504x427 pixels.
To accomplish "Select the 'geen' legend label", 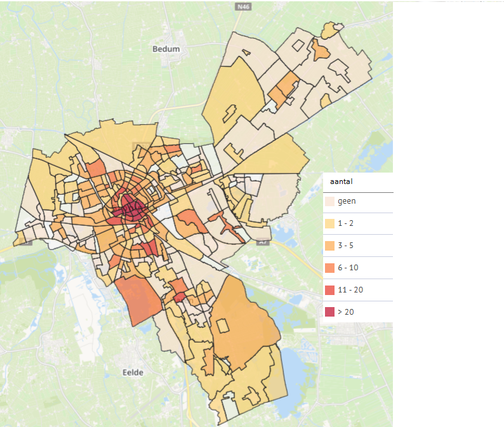I will pos(347,202).
